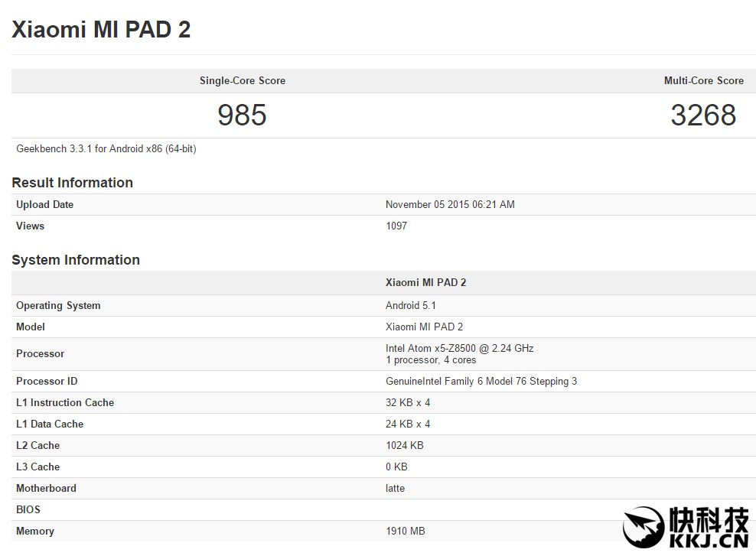Select the 'Single-Core Score' column header
This screenshot has width=756, height=556.
click(x=243, y=80)
